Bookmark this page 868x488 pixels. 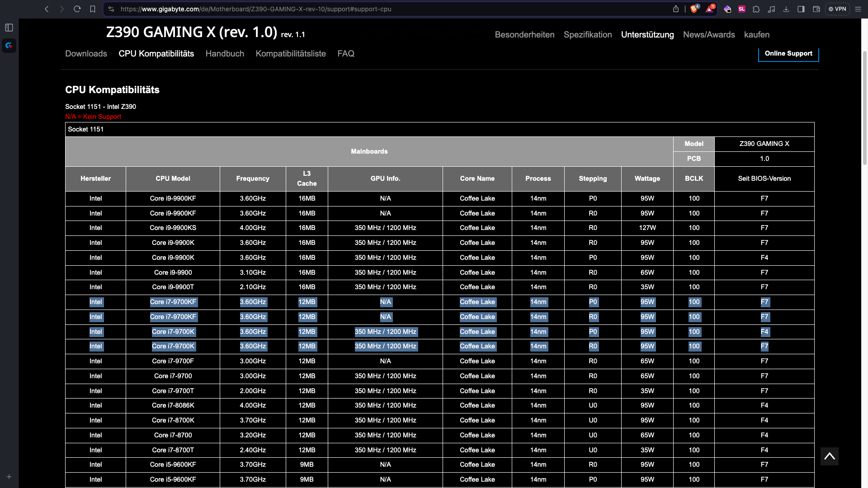(93, 9)
